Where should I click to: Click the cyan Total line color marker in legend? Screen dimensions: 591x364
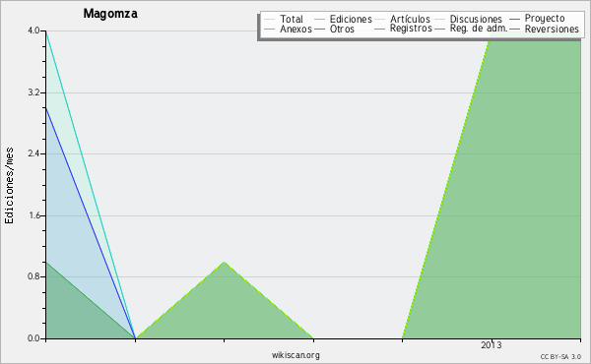click(x=270, y=20)
